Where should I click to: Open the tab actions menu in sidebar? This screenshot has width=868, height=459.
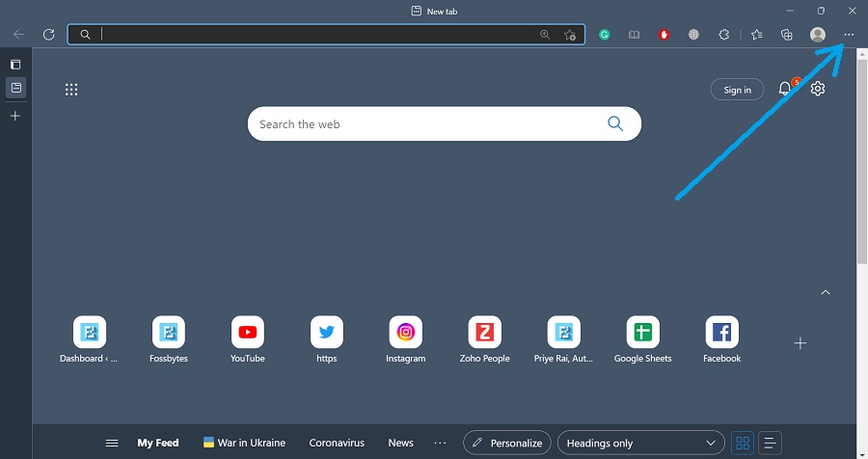point(15,65)
